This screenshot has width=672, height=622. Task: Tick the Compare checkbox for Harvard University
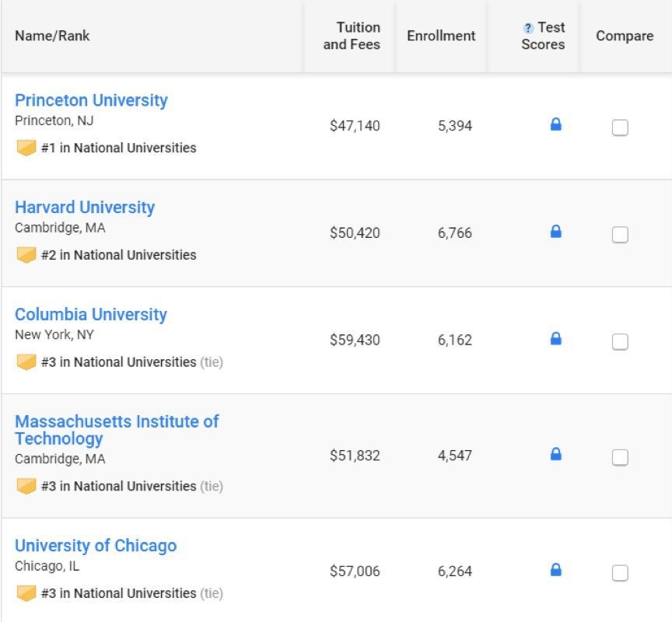[620, 234]
